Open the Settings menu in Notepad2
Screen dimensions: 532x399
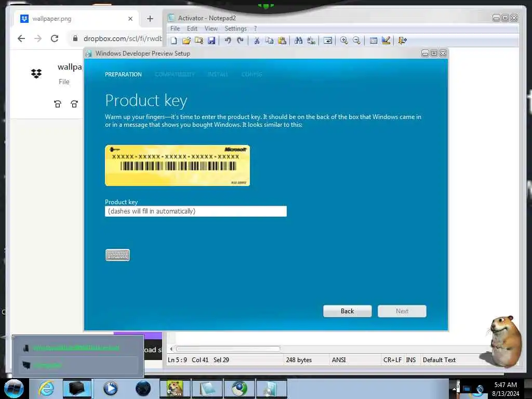pyautogui.click(x=235, y=29)
